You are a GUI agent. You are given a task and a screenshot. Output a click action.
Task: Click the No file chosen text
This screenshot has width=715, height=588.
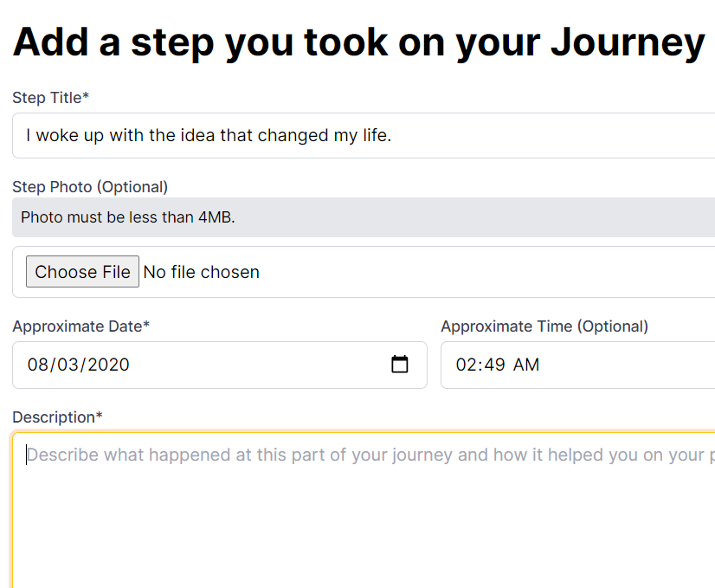point(201,271)
